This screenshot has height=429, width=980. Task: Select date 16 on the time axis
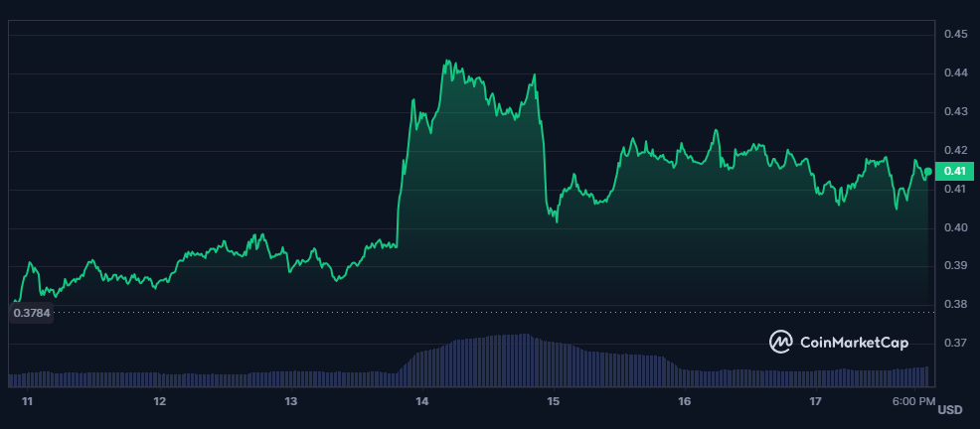684,402
